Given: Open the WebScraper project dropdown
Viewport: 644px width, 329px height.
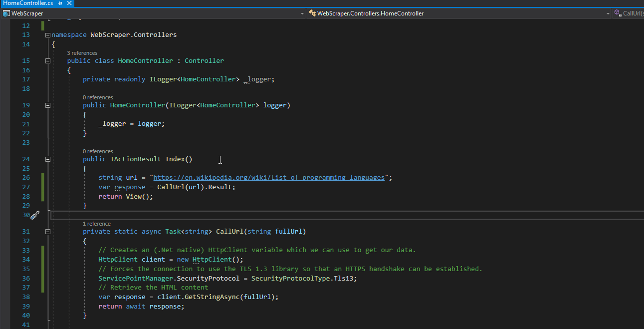Looking at the screenshot, I should pos(302,13).
